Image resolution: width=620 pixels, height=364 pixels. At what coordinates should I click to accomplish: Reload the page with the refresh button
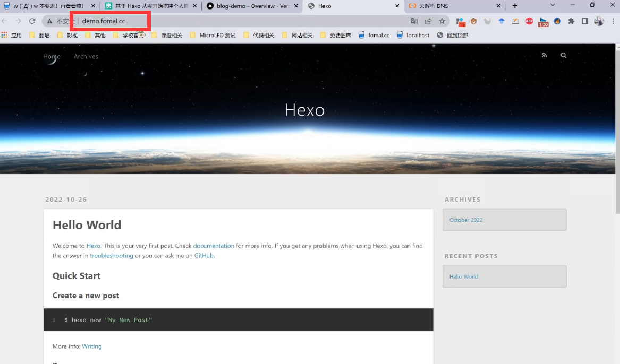[32, 21]
